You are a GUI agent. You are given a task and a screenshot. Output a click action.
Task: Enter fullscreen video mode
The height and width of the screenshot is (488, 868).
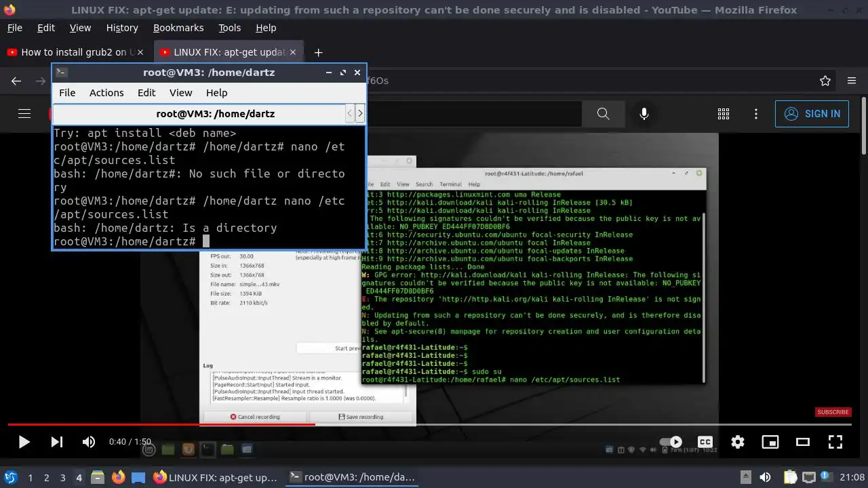point(835,442)
